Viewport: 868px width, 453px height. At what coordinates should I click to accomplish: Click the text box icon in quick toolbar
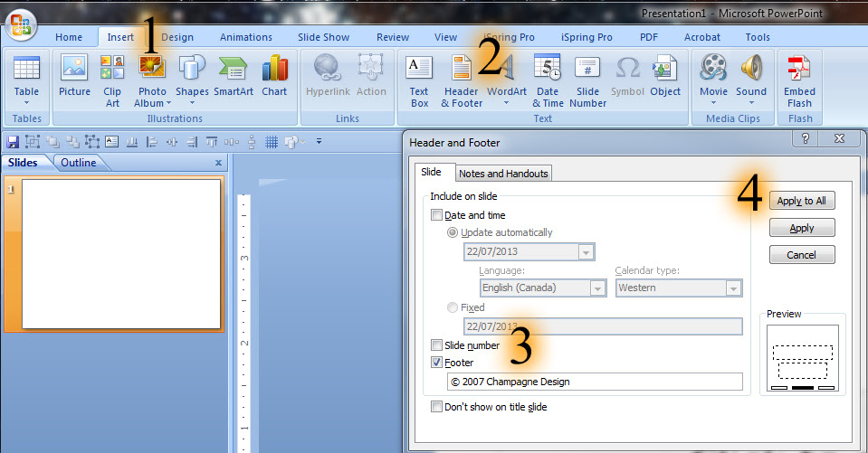tap(112, 142)
